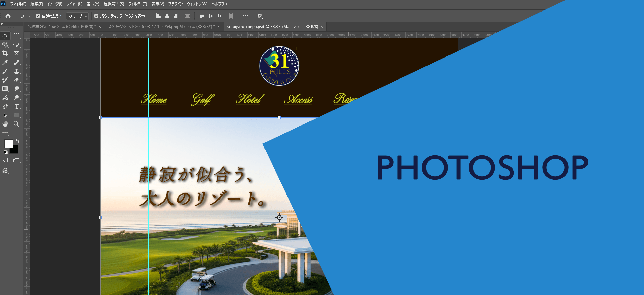Switch to the 名称未設定 1 document tab
Screen dimensions: 644x295
62,27
